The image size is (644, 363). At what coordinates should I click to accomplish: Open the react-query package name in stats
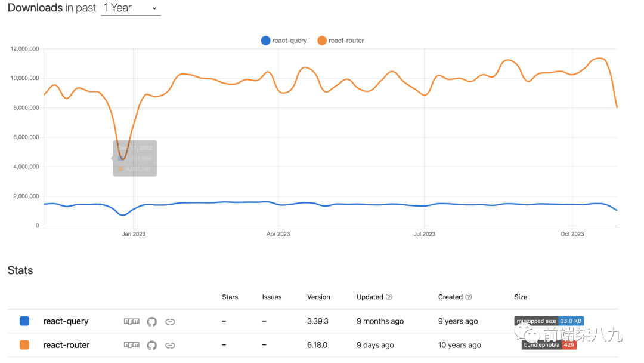66,321
